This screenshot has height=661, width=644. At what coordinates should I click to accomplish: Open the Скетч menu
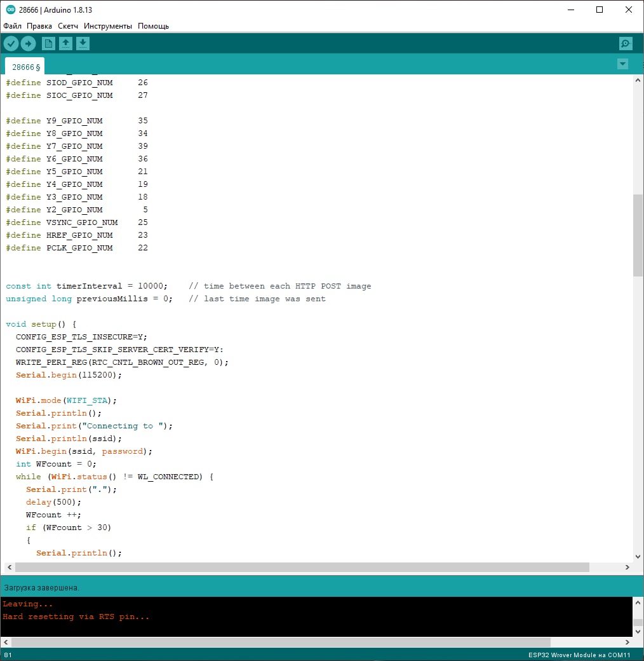click(x=68, y=26)
